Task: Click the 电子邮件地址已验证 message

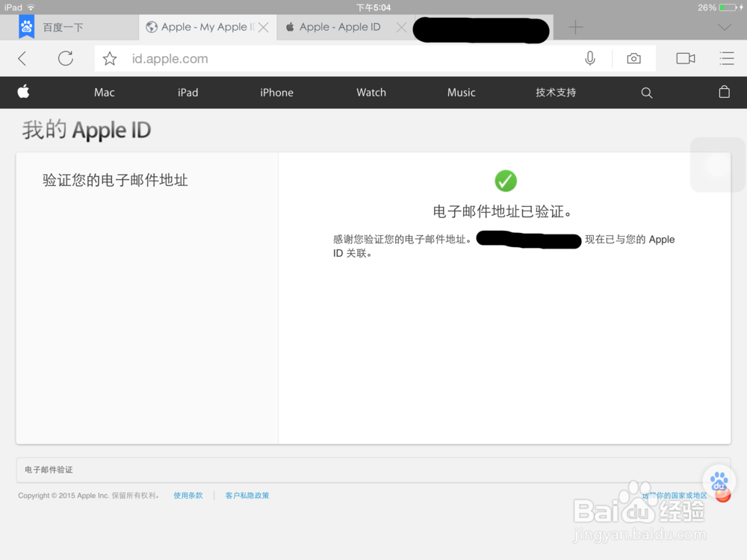Action: 502,211
